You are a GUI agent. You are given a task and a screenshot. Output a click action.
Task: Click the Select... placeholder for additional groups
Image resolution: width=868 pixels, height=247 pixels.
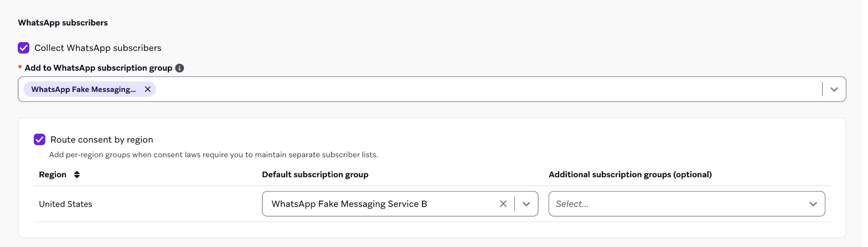click(572, 204)
